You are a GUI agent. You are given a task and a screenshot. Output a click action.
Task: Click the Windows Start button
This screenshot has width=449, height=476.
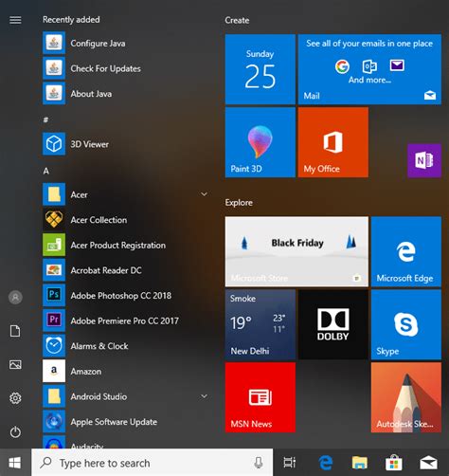(15, 463)
